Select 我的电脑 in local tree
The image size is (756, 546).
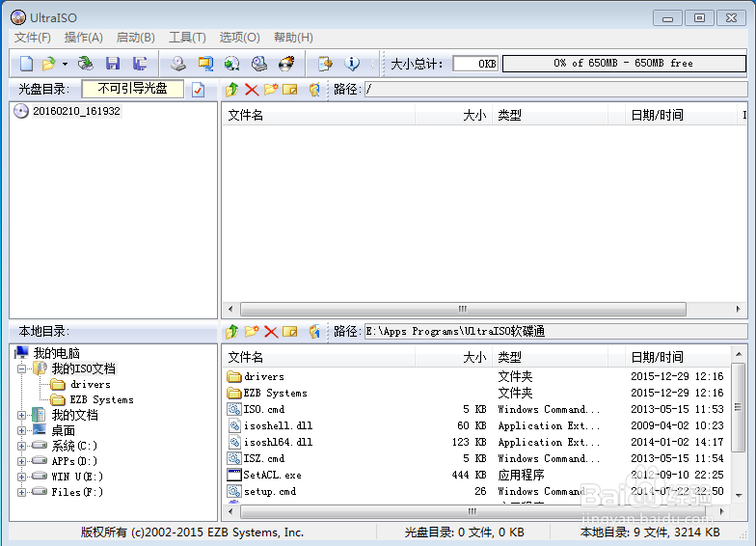click(56, 353)
